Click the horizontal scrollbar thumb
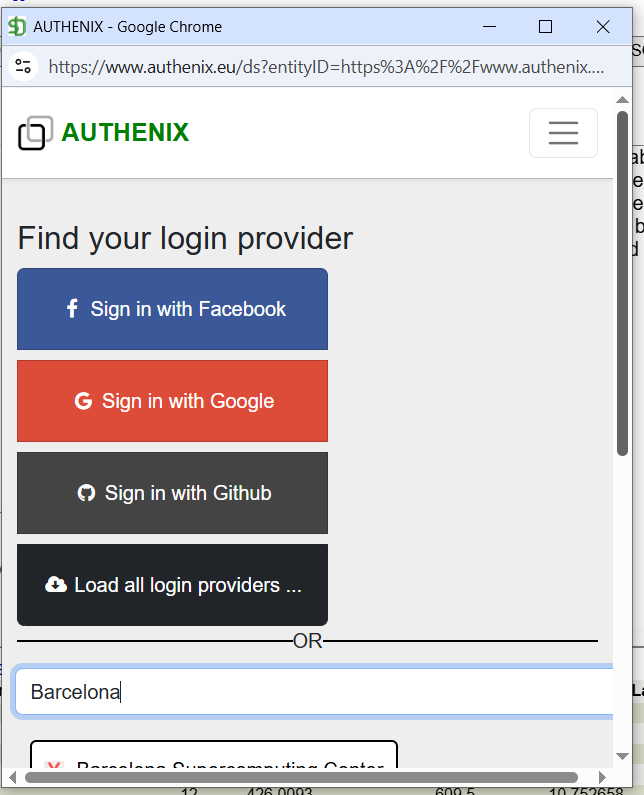Screen dimensions: 644x795 (300, 777)
